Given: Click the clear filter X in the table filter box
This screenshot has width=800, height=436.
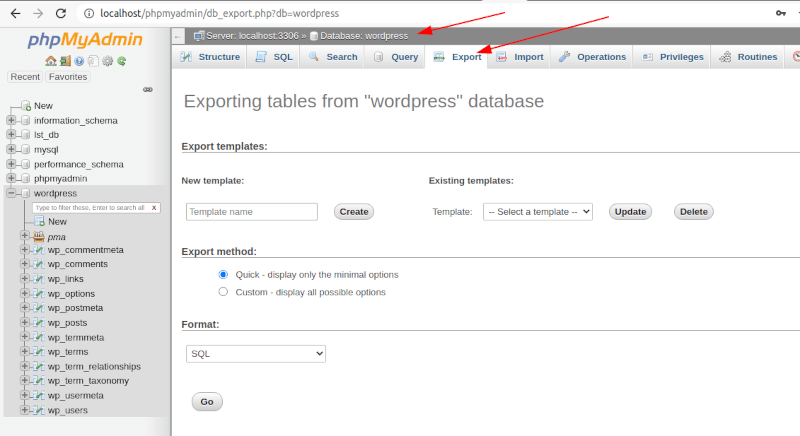Looking at the screenshot, I should pyautogui.click(x=154, y=208).
